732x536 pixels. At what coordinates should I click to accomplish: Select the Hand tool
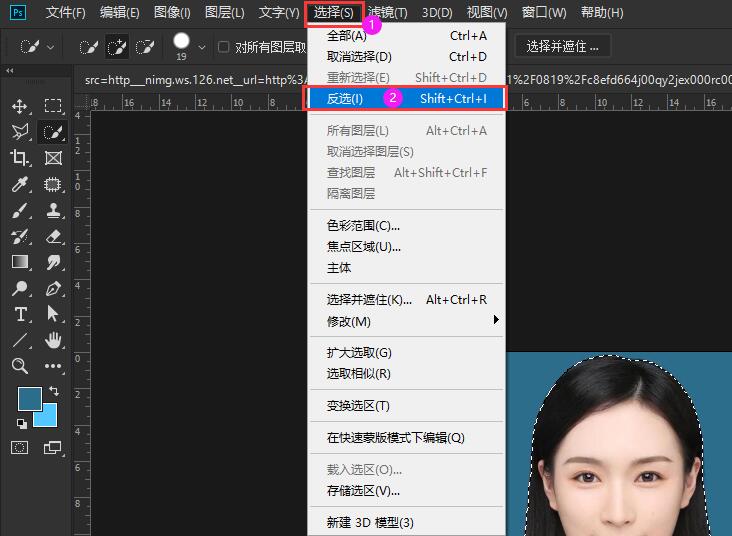53,340
